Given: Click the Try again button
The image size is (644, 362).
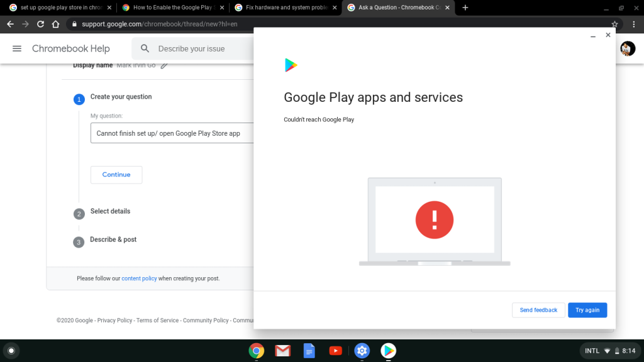Looking at the screenshot, I should (x=587, y=310).
